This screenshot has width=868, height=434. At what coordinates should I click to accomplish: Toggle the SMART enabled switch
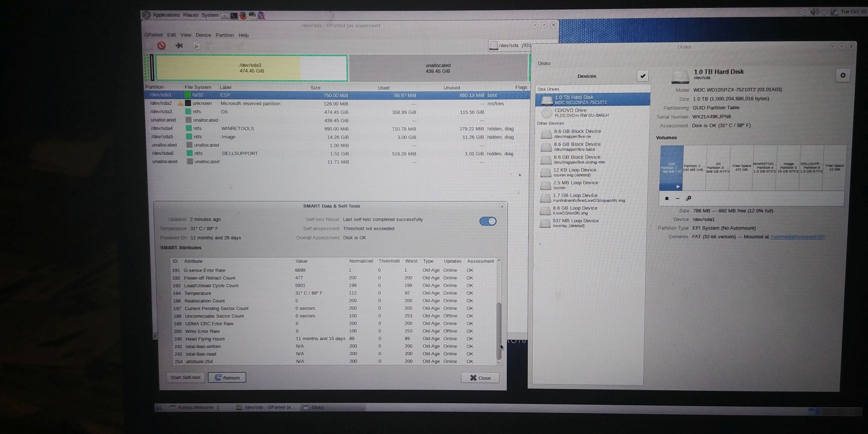pyautogui.click(x=488, y=221)
